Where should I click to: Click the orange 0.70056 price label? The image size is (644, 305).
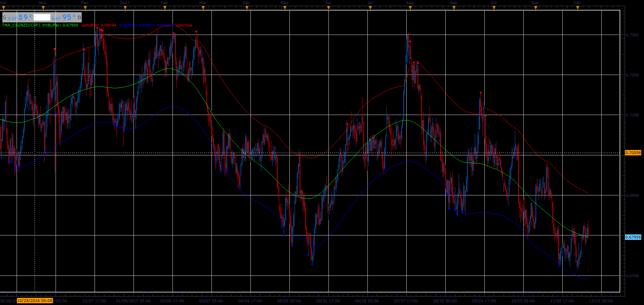click(633, 153)
